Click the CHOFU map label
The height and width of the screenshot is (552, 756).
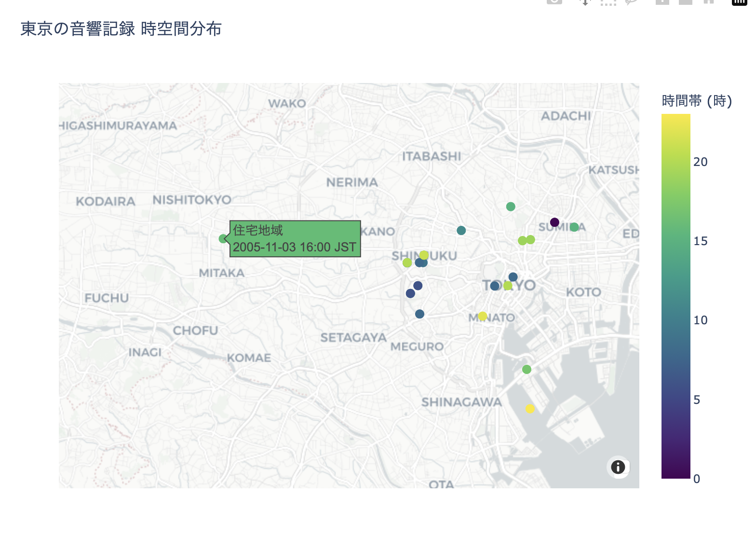(195, 331)
